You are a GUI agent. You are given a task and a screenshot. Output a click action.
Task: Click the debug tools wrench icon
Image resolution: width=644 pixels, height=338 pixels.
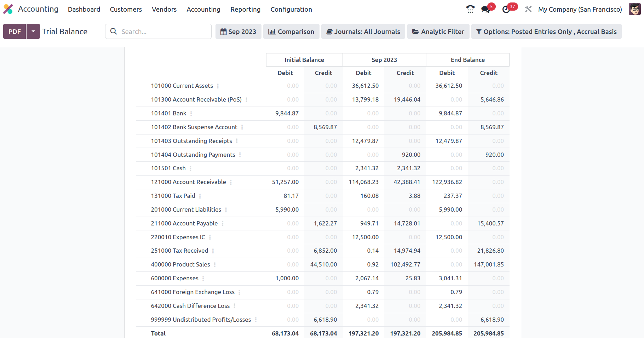[528, 9]
